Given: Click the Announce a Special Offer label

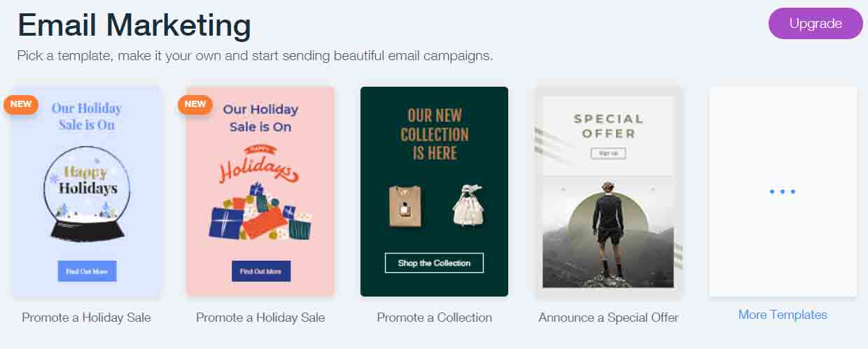Looking at the screenshot, I should tap(608, 318).
